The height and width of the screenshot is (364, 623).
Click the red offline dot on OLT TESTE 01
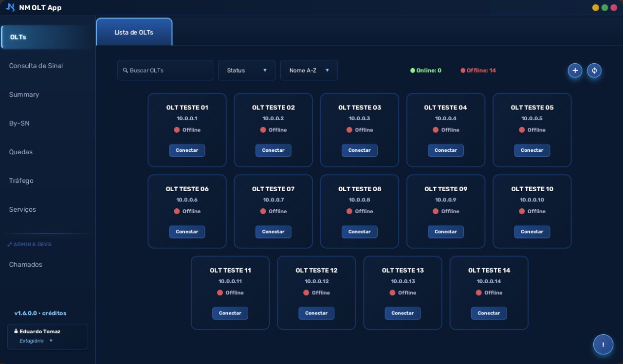[177, 130]
